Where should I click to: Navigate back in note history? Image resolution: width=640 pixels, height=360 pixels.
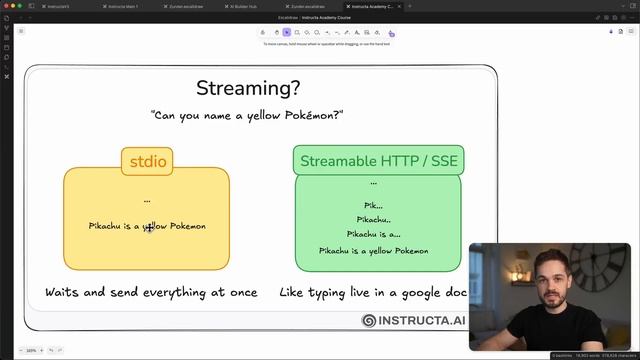coord(21,18)
